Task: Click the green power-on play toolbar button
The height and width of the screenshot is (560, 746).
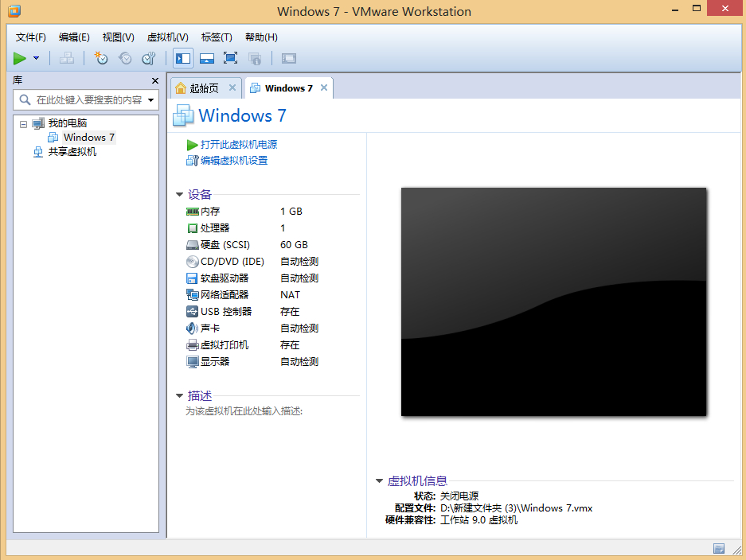Action: (x=20, y=59)
